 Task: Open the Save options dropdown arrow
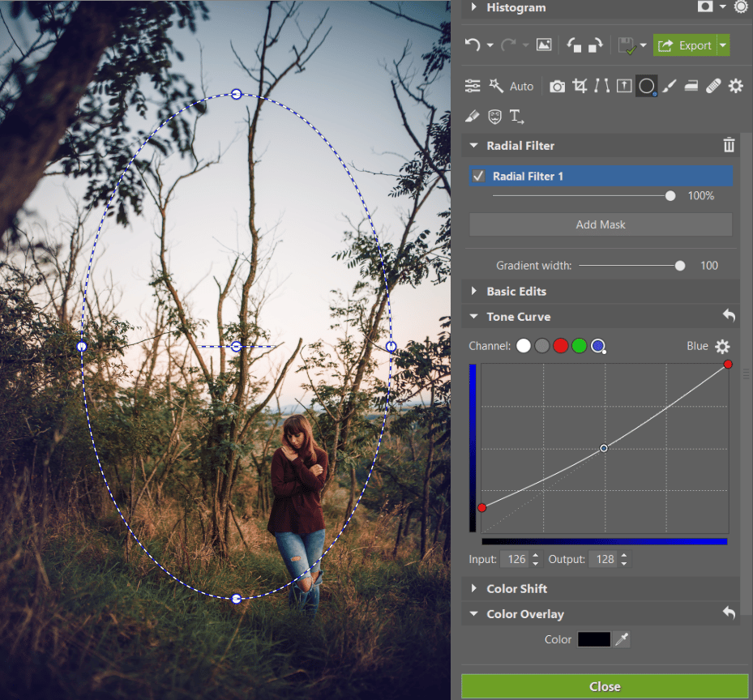(643, 45)
